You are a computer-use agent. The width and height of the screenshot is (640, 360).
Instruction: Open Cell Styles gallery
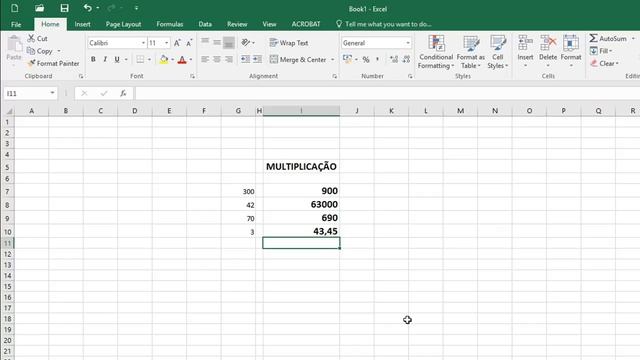[498, 52]
